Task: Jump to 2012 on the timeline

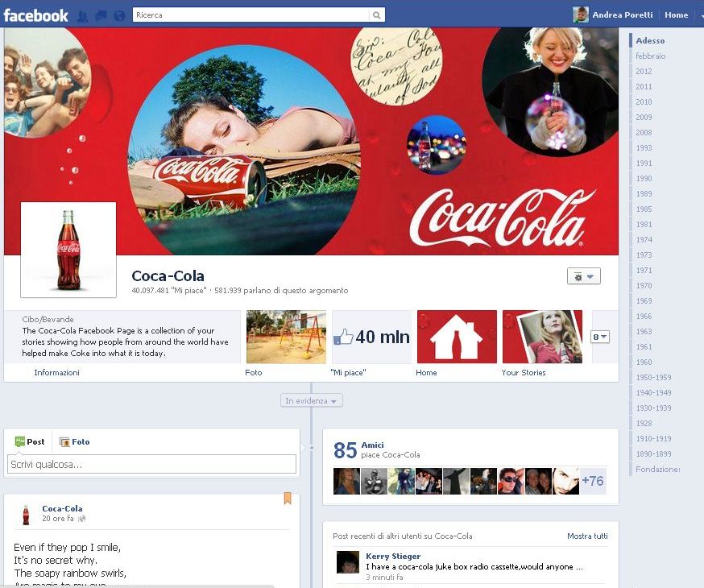Action: (644, 72)
